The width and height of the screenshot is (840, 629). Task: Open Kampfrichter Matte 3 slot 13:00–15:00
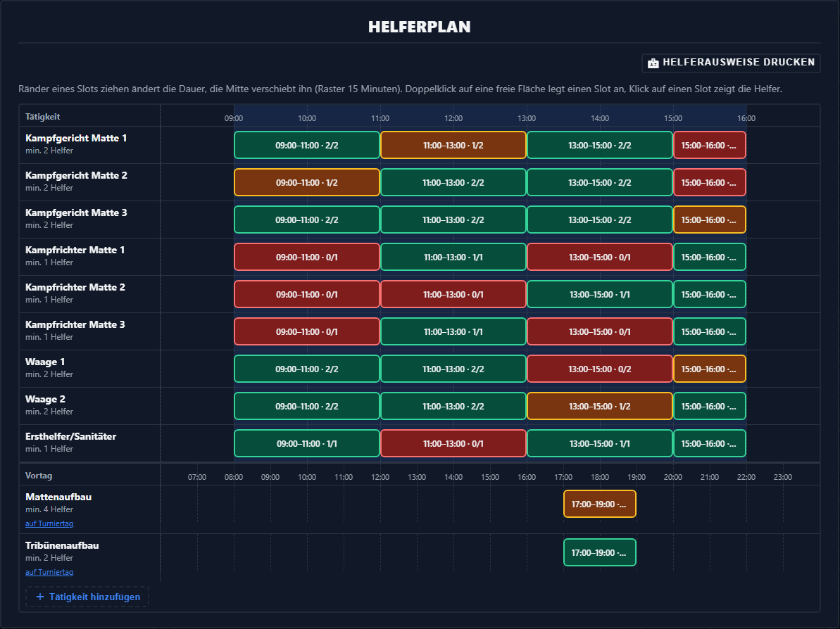coord(599,331)
